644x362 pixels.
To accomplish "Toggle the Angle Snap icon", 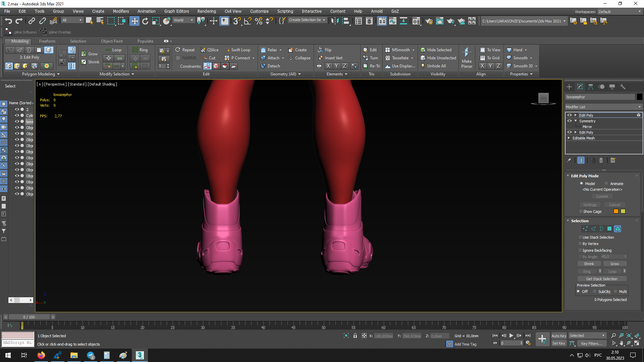I will [x=248, y=21].
